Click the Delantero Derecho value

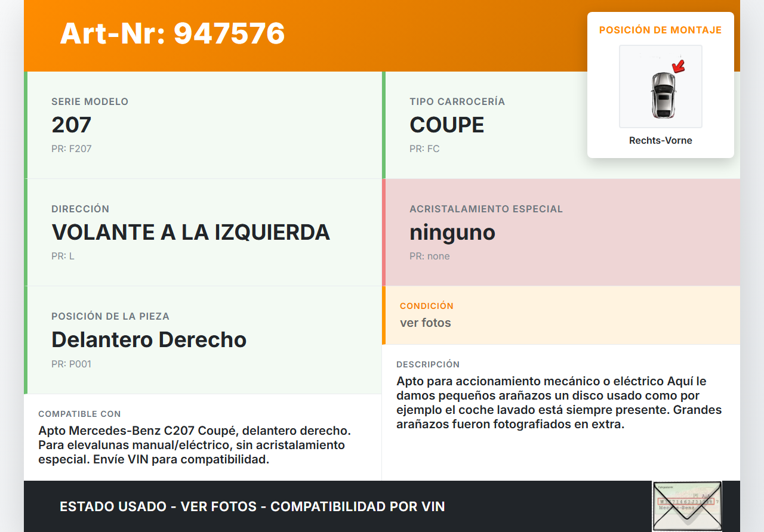149,339
